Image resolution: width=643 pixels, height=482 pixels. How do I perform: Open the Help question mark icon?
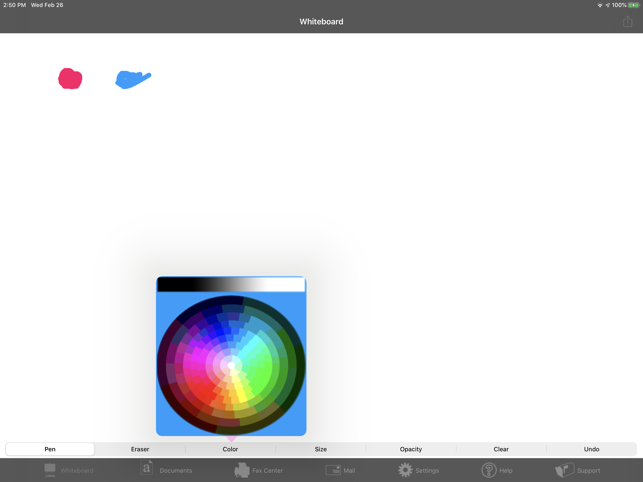pyautogui.click(x=489, y=470)
